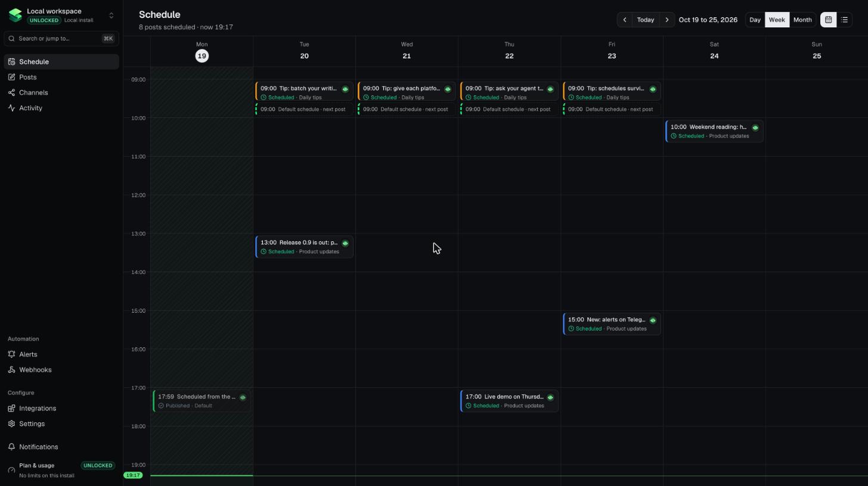Viewport: 868px width, 486px height.
Task: Switch to Week view
Action: pyautogui.click(x=777, y=20)
